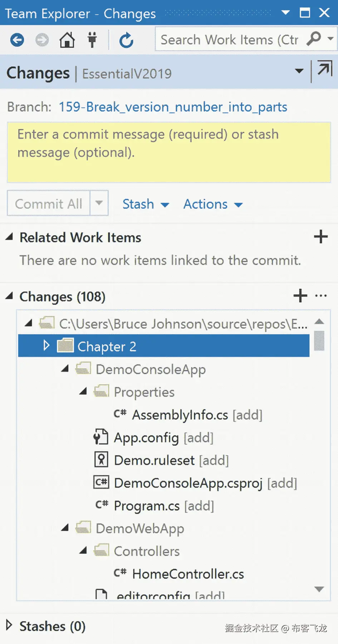Click the Back navigation arrow icon

click(x=17, y=40)
